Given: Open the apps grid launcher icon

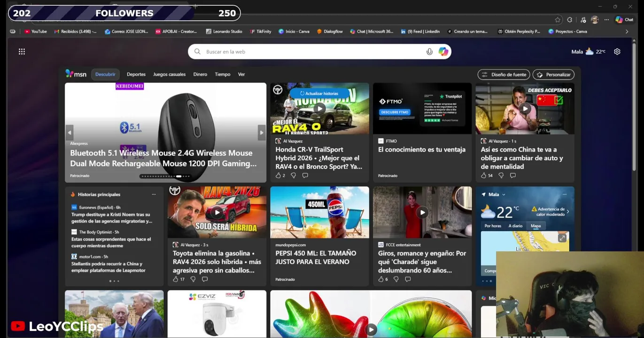Looking at the screenshot, I should [x=22, y=52].
